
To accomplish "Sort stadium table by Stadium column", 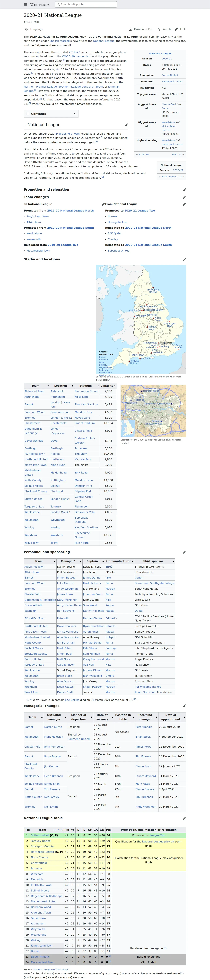I will pos(87,386).
